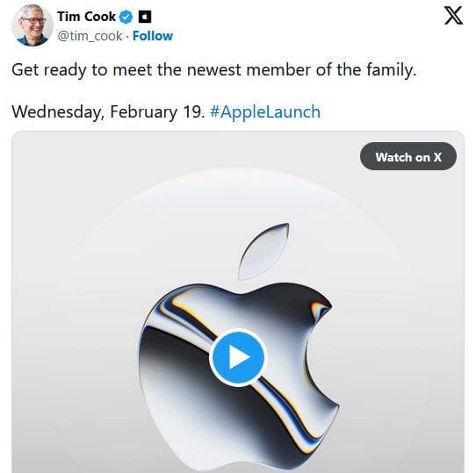476x473 pixels.
Task: Visit the @tim_cook handle link
Action: coord(90,36)
